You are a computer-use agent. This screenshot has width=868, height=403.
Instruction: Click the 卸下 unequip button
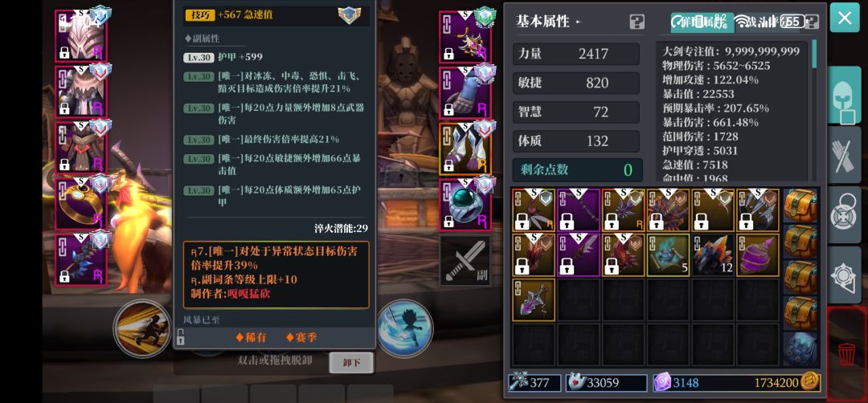(351, 363)
